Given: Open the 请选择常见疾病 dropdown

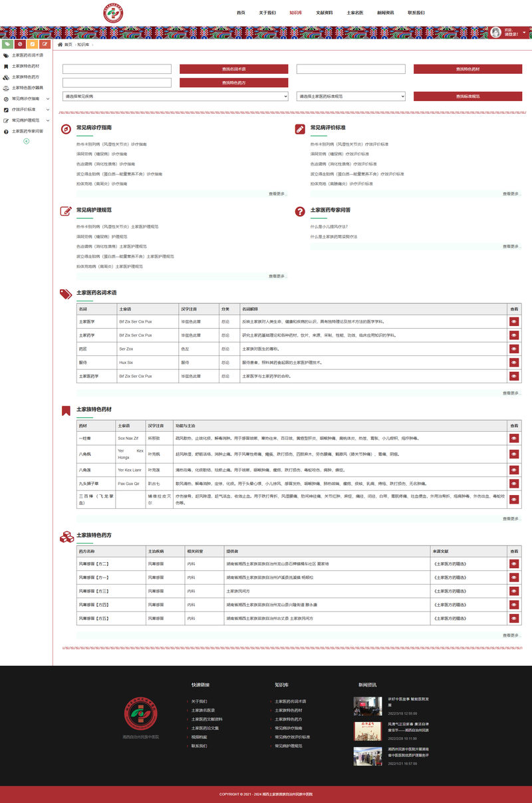Looking at the screenshot, I should [x=176, y=96].
